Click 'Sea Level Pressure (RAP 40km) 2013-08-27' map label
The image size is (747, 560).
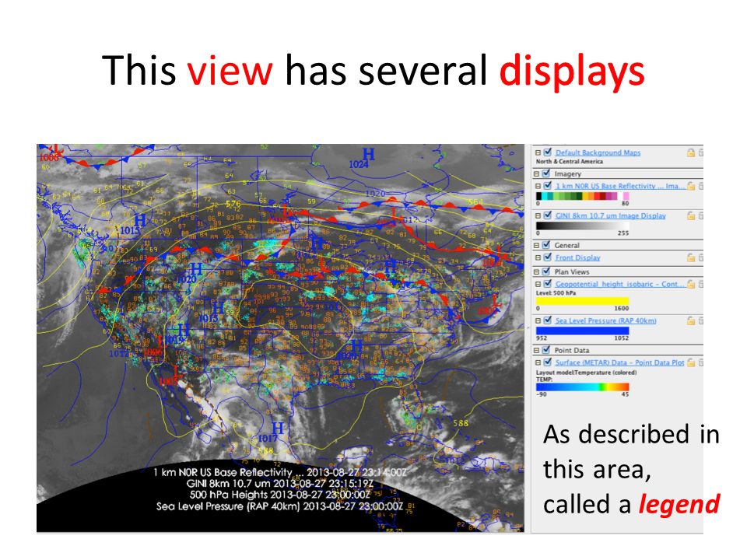[x=279, y=506]
